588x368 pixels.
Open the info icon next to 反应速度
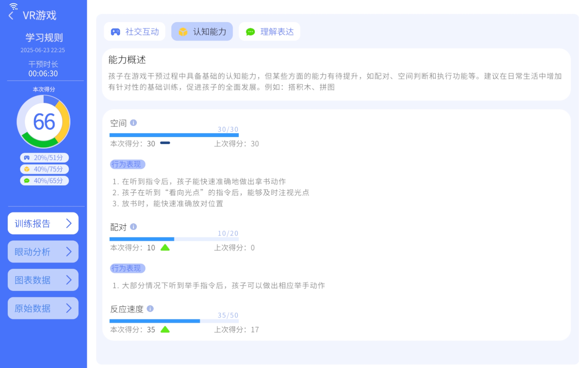(150, 308)
